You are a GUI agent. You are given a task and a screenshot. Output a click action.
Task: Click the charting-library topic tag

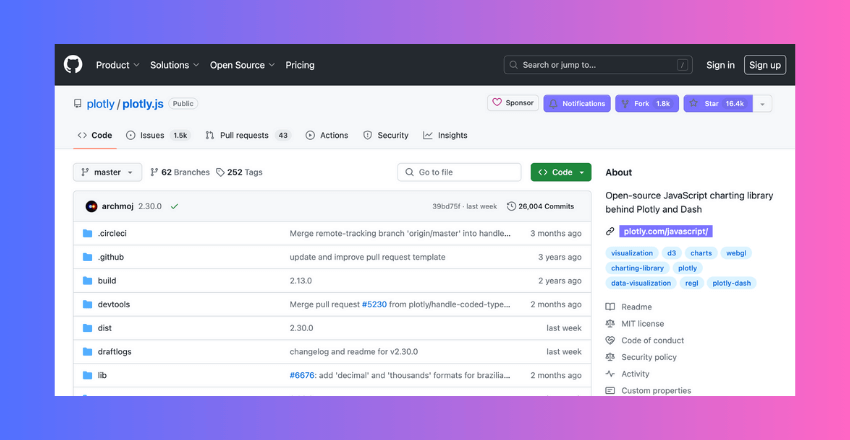638,268
